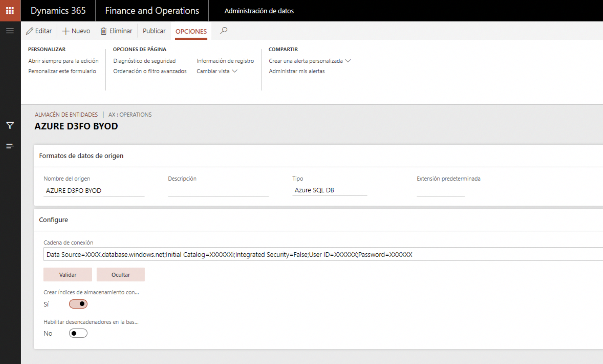Click OPCIONES DE PÁGINA group heading
The height and width of the screenshot is (364, 603).
pyautogui.click(x=140, y=49)
